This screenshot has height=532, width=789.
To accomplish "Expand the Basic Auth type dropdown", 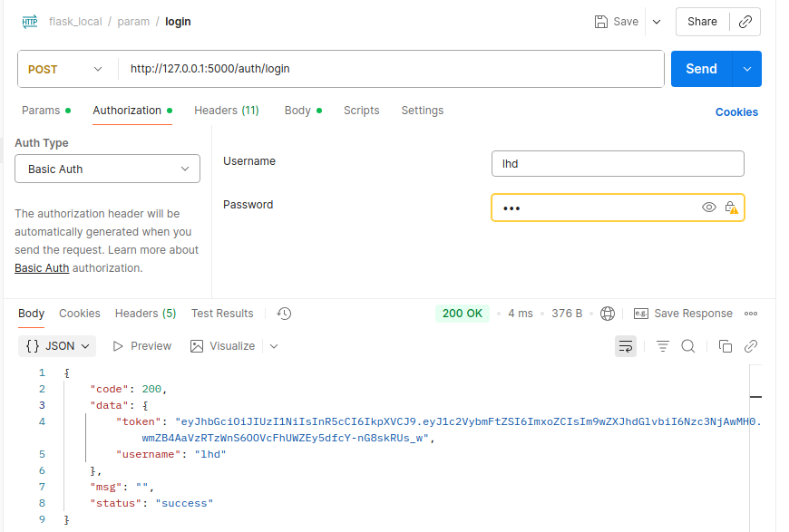I will (x=107, y=169).
